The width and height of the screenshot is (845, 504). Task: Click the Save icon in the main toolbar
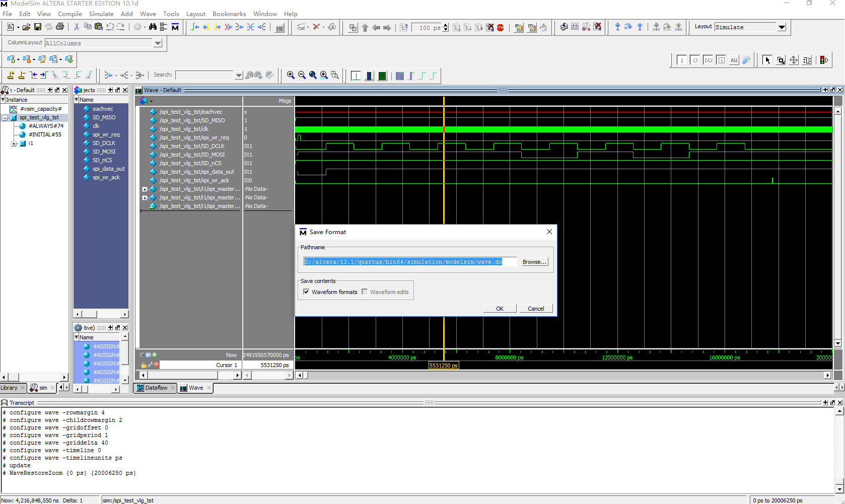click(x=38, y=27)
